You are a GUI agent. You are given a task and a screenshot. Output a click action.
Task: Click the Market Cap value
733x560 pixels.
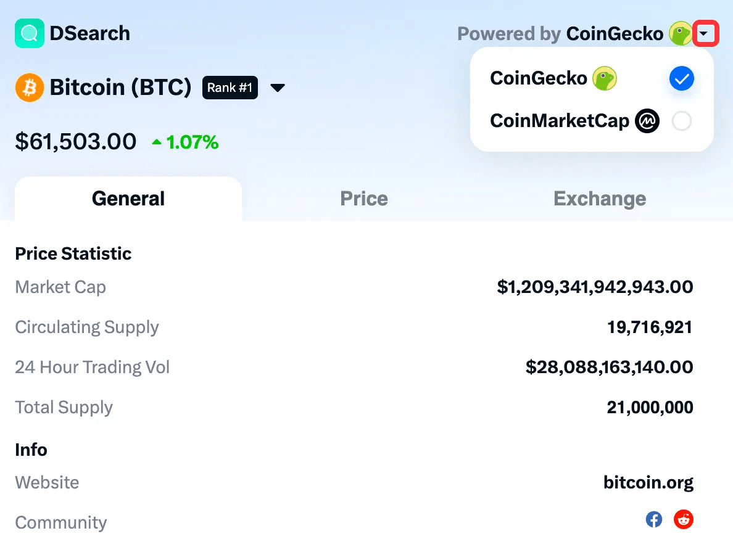pyautogui.click(x=595, y=287)
